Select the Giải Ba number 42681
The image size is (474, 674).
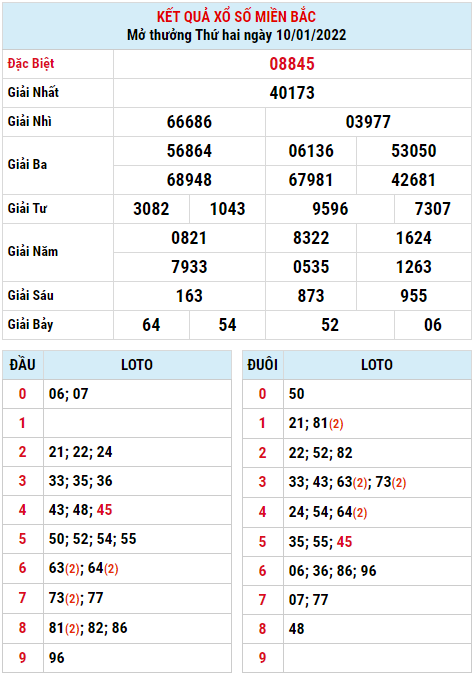point(413,180)
